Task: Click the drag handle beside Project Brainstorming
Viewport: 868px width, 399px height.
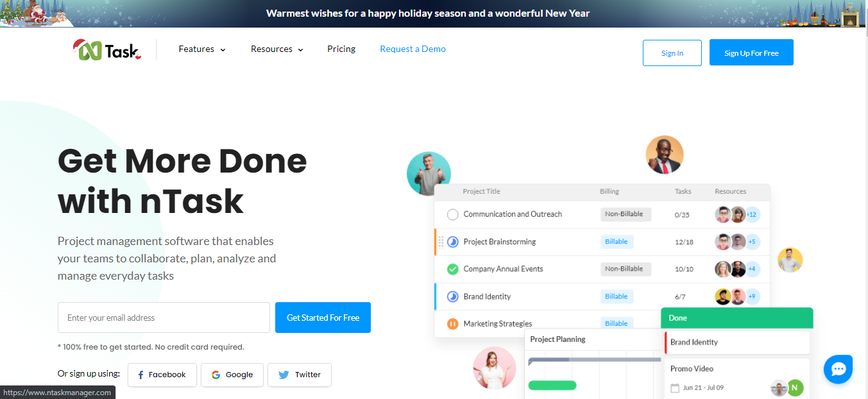Action: click(441, 242)
